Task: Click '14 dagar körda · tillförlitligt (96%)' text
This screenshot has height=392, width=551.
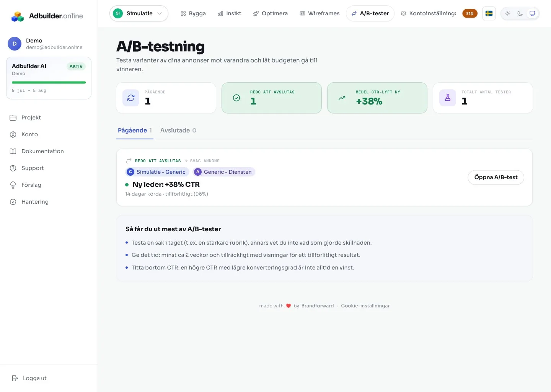Action: (166, 194)
